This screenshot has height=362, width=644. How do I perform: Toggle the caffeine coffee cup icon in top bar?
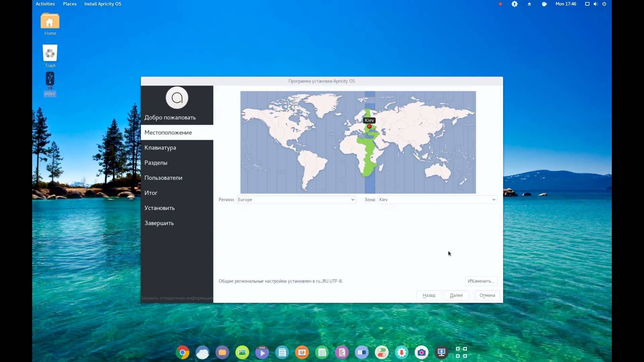(544, 4)
